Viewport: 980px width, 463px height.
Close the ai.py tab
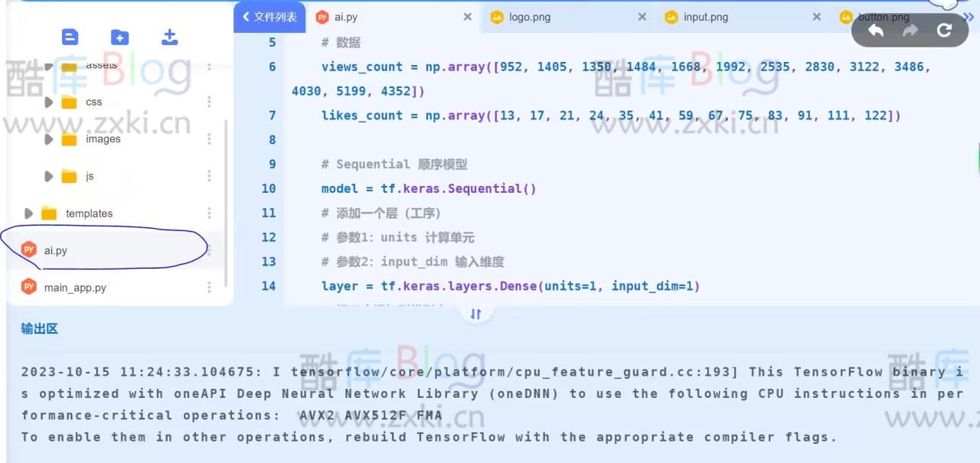point(467,17)
